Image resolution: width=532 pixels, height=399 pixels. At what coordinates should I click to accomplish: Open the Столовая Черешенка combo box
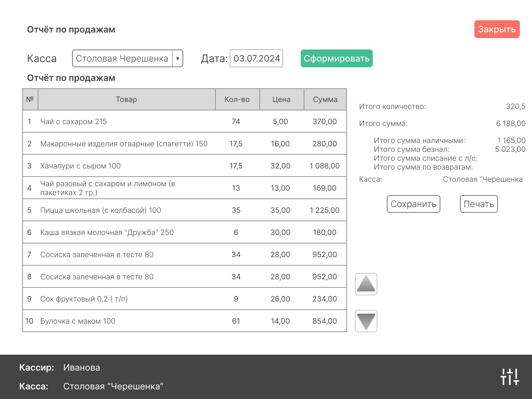(127, 58)
